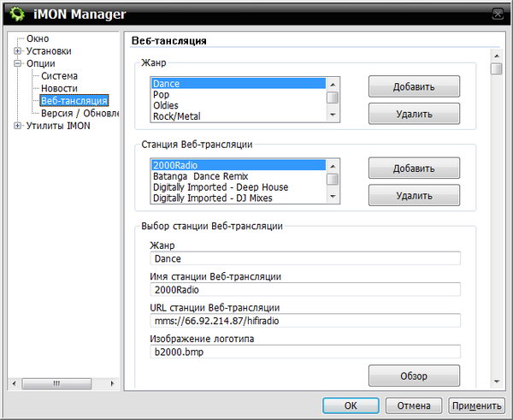Select Окно in the settings tree
513x420 pixels.
(38, 38)
